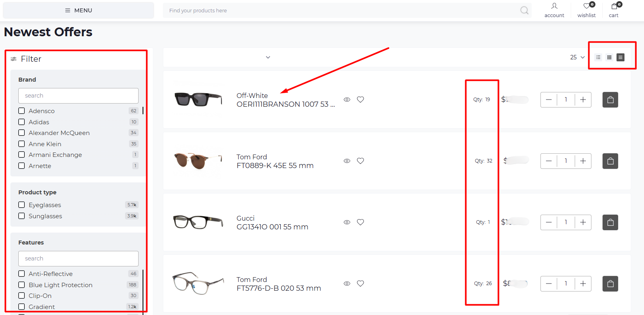
Task: Check the Armani Exchange brand filter
Action: 22,155
